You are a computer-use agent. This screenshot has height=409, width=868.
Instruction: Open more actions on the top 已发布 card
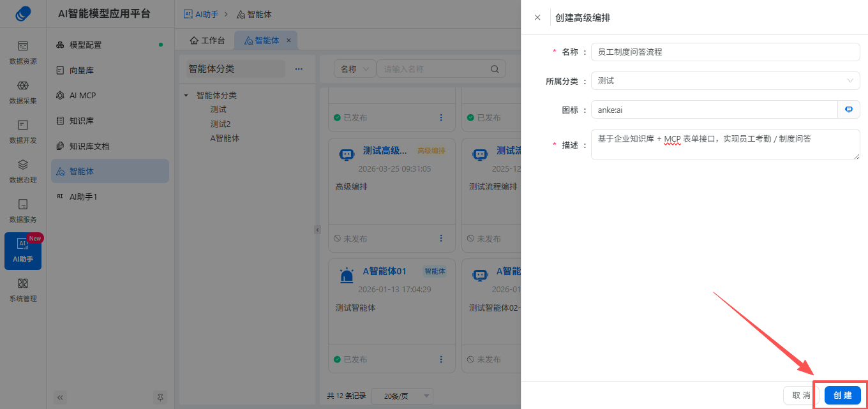point(441,117)
